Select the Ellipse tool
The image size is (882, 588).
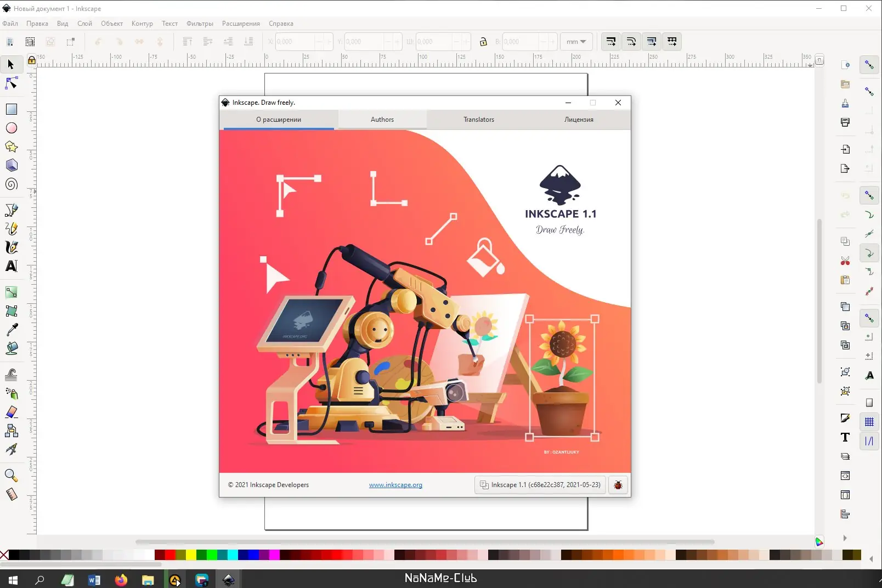pyautogui.click(x=11, y=128)
